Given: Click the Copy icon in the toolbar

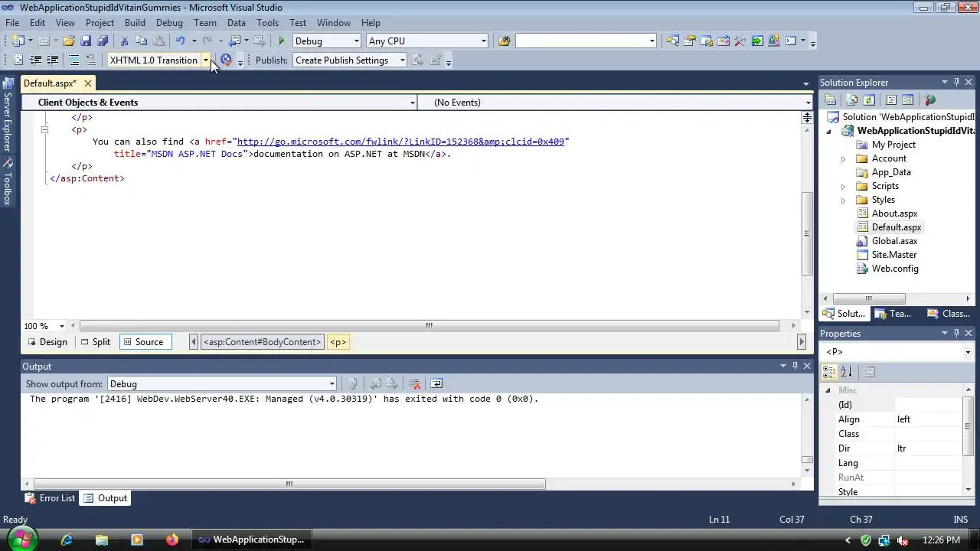Looking at the screenshot, I should tap(141, 41).
